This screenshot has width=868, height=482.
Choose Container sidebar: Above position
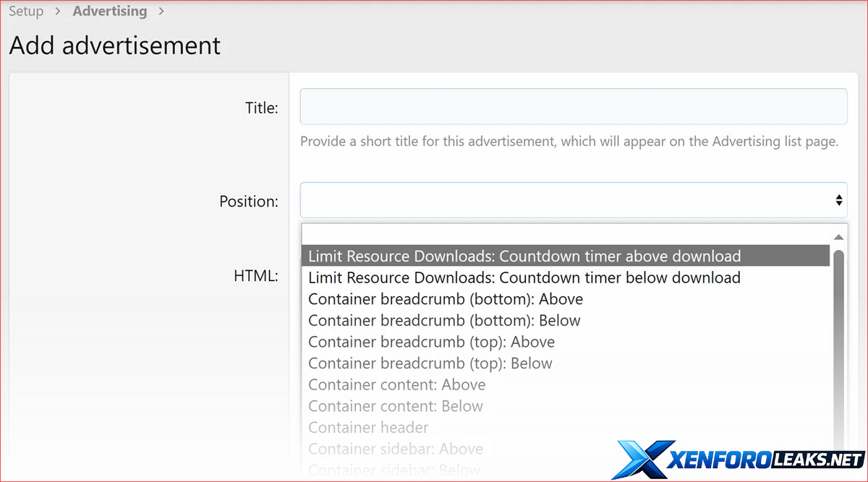[x=396, y=449]
